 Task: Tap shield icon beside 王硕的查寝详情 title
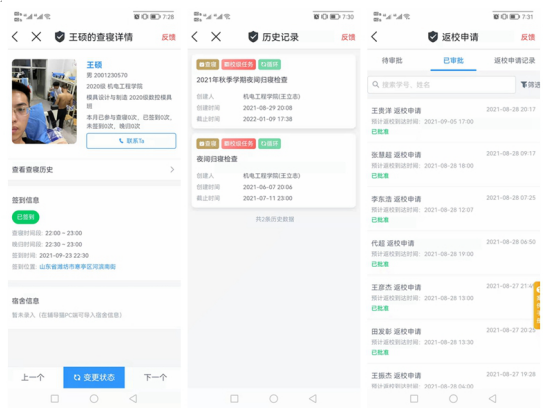[x=60, y=36]
